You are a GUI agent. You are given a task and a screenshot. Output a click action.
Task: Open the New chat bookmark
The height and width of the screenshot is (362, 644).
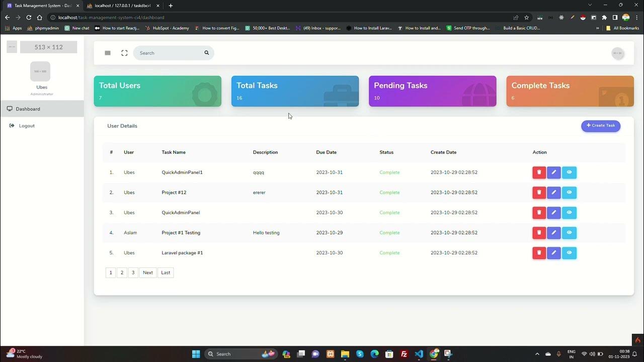(x=76, y=28)
